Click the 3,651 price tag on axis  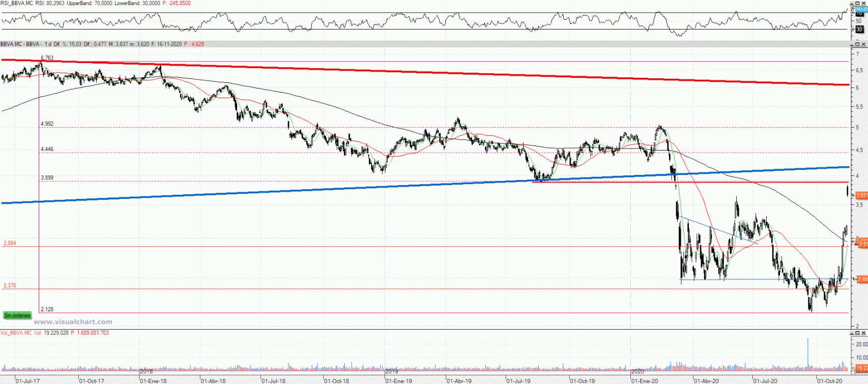point(861,195)
